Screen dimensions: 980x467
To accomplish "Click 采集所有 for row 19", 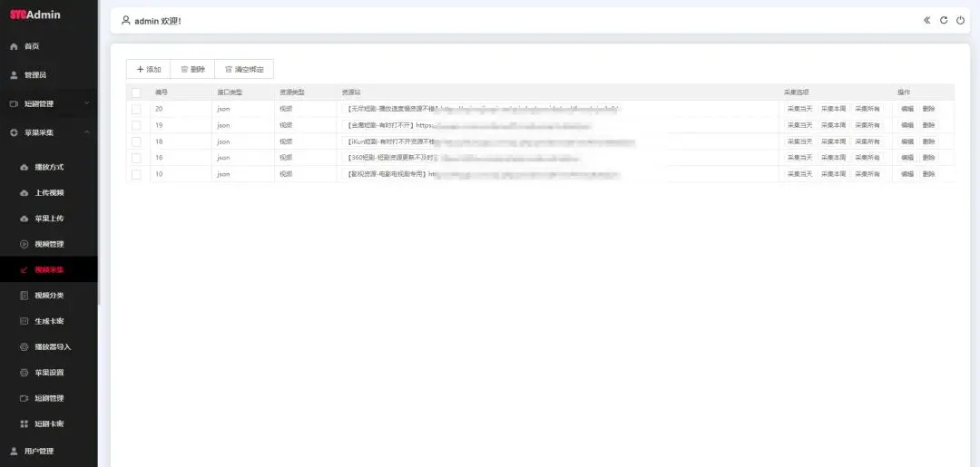I will click(867, 125).
